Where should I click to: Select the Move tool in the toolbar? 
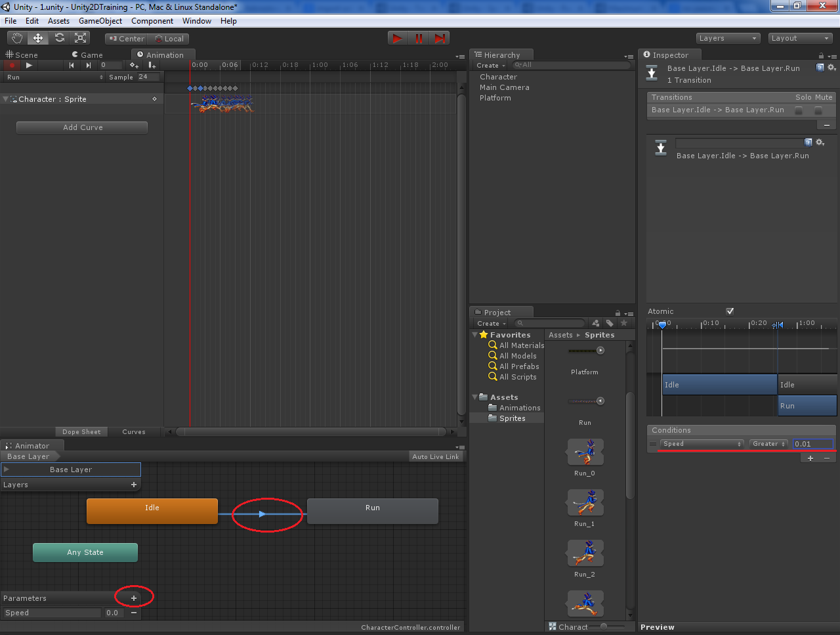(x=37, y=37)
